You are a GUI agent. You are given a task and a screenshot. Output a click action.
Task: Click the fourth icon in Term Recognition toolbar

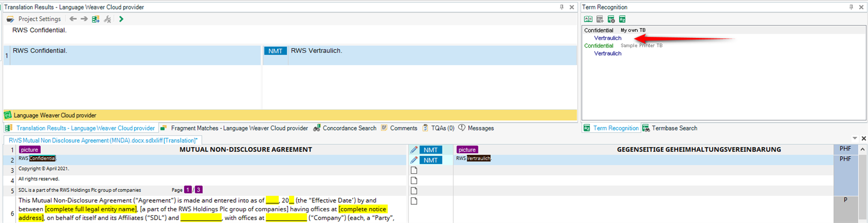pyautogui.click(x=622, y=19)
